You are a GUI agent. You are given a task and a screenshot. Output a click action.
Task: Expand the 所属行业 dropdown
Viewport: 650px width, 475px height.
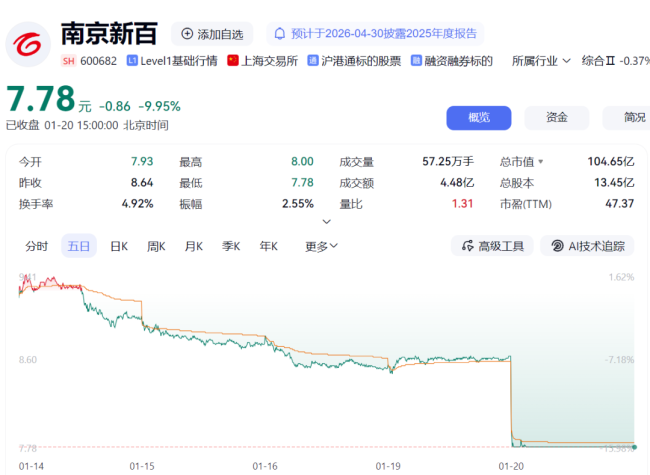(x=541, y=61)
